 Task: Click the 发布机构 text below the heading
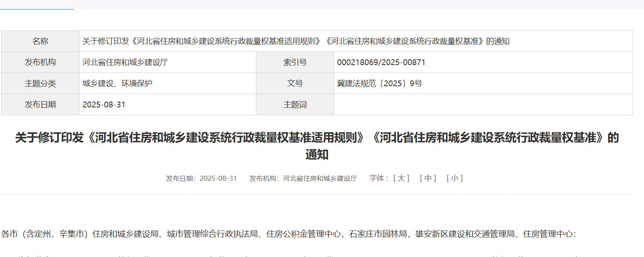click(303, 178)
